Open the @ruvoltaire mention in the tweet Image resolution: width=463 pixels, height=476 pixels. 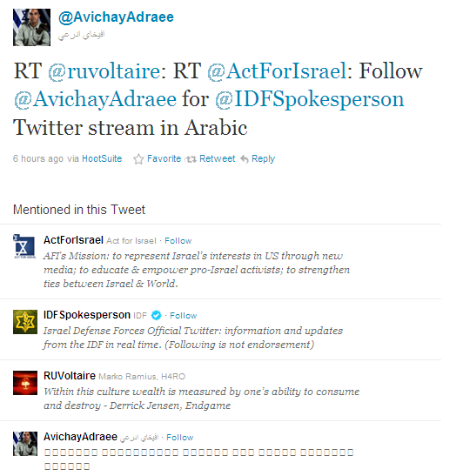104,71
